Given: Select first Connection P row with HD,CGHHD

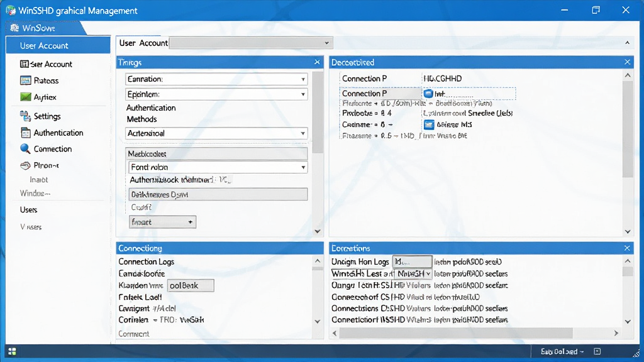Looking at the screenshot, I should coord(402,79).
